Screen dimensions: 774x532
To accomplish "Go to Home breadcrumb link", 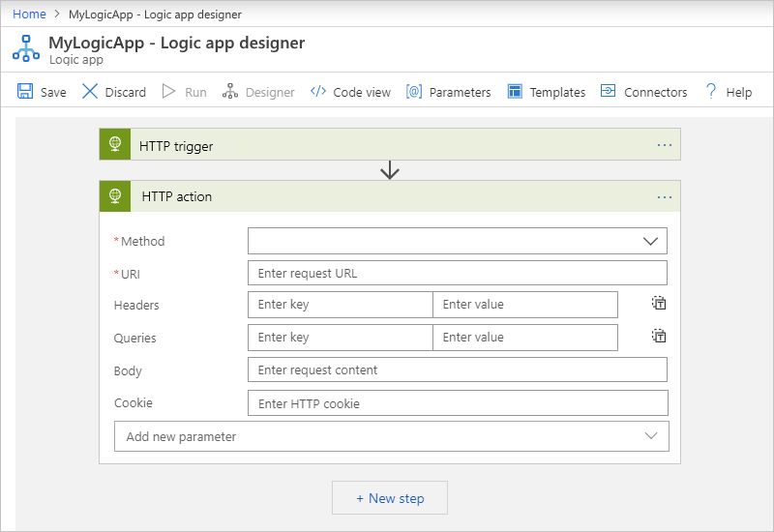I will pos(29,15).
